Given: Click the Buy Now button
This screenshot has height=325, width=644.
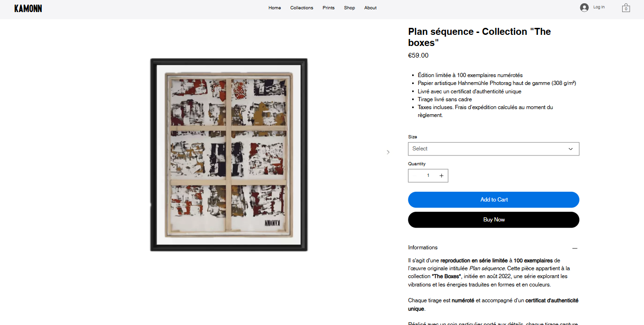Looking at the screenshot, I should coord(493,220).
